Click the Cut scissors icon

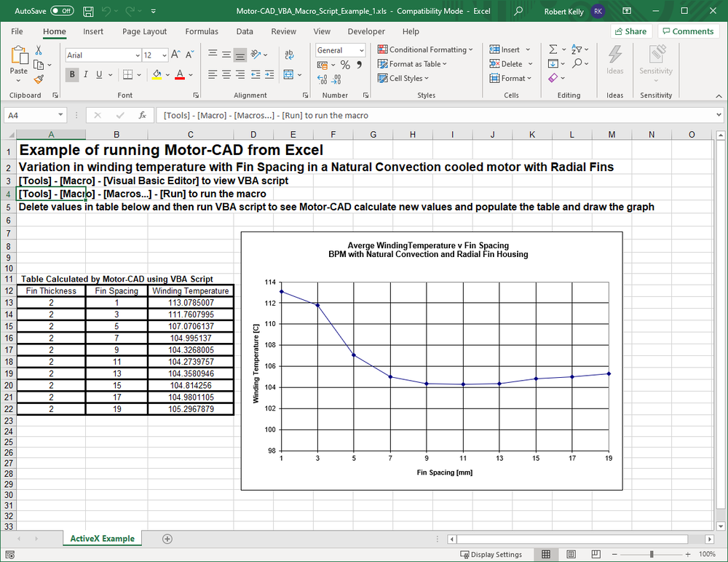pos(39,50)
